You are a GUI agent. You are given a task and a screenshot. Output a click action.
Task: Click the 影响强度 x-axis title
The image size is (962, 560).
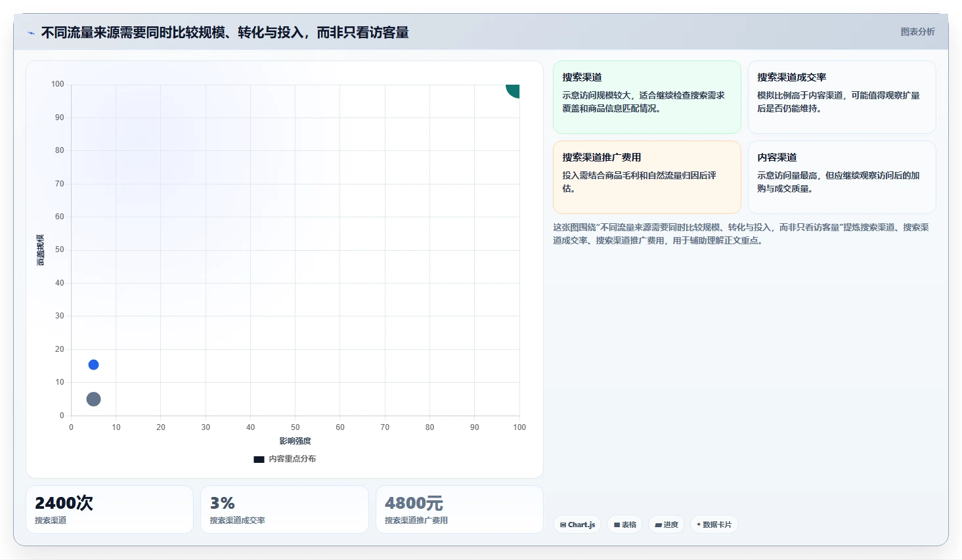coord(295,441)
